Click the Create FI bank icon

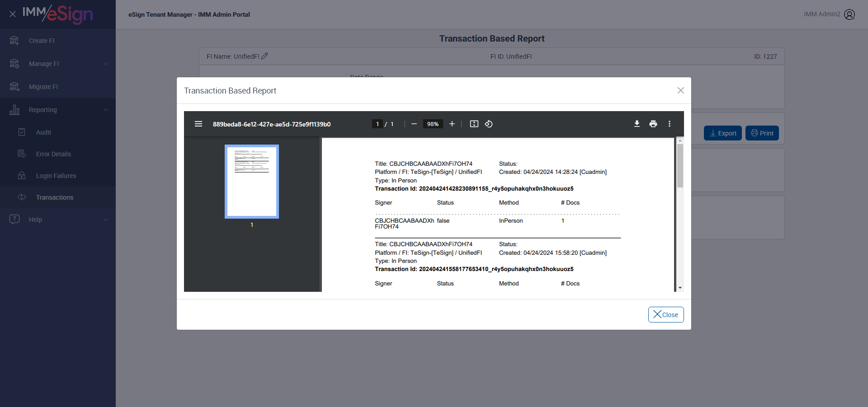(x=14, y=41)
